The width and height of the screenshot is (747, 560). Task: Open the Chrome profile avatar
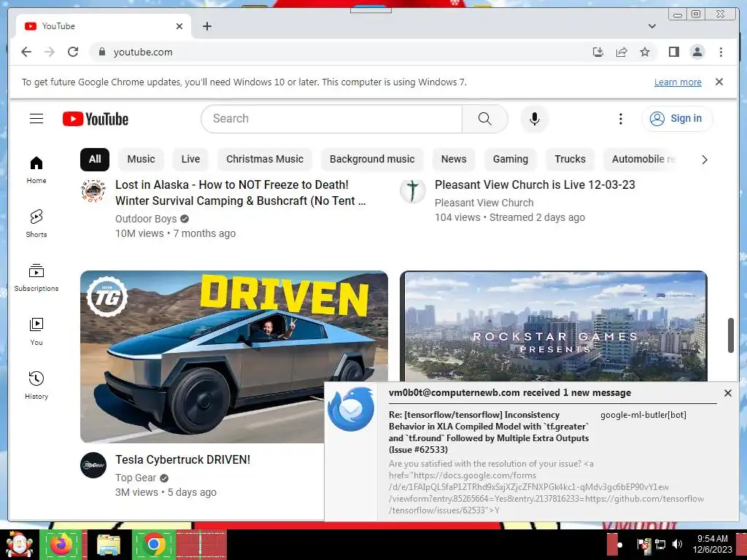click(697, 52)
